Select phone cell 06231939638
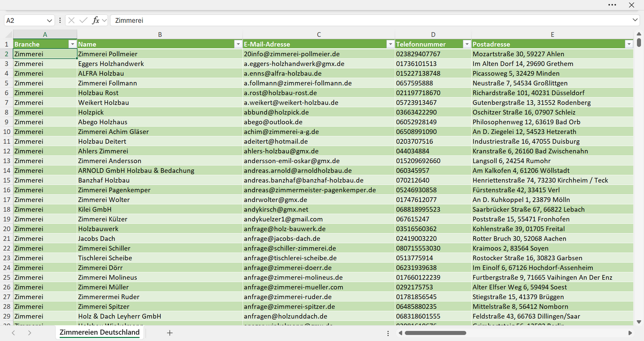This screenshot has height=341, width=644. [x=433, y=268]
